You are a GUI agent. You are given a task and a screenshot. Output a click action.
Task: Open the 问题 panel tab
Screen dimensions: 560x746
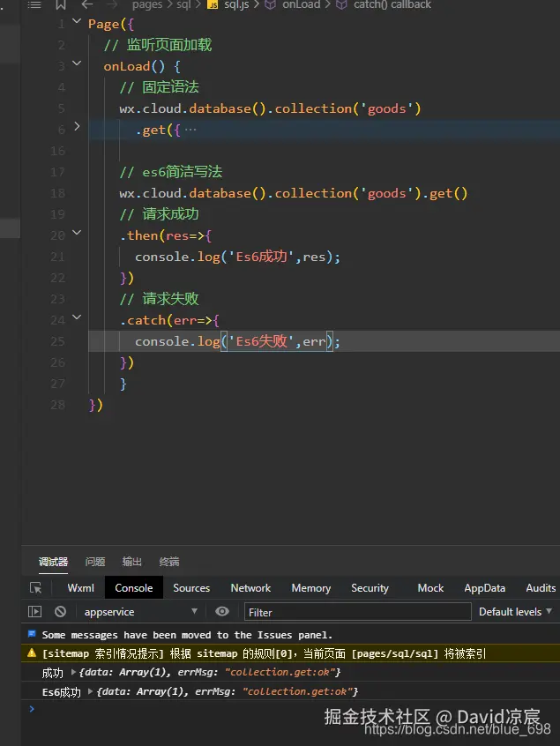[x=95, y=562]
